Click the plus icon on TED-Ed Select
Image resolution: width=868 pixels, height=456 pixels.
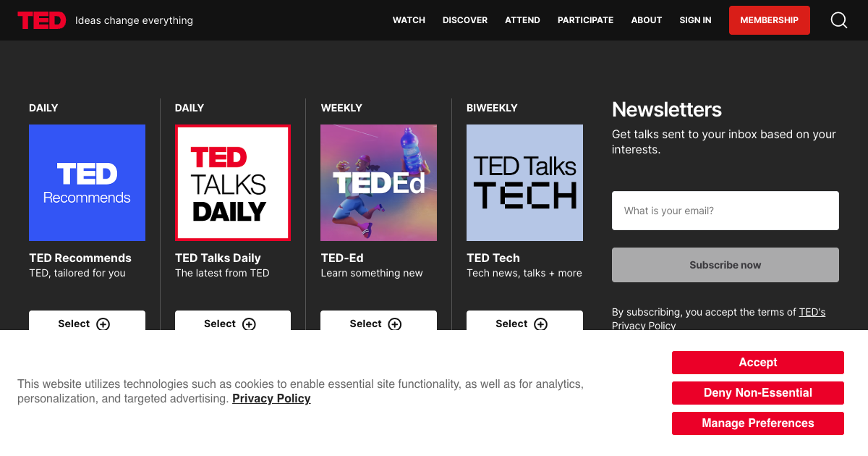(x=396, y=324)
